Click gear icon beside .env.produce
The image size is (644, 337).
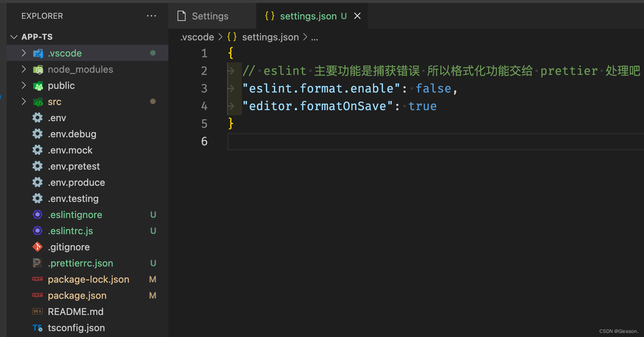[37, 182]
